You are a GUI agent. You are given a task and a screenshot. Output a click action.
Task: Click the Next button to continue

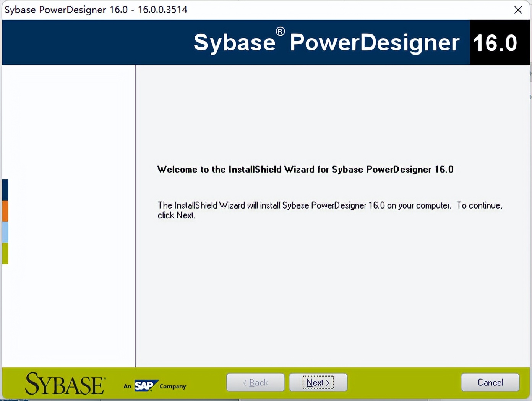tap(318, 382)
